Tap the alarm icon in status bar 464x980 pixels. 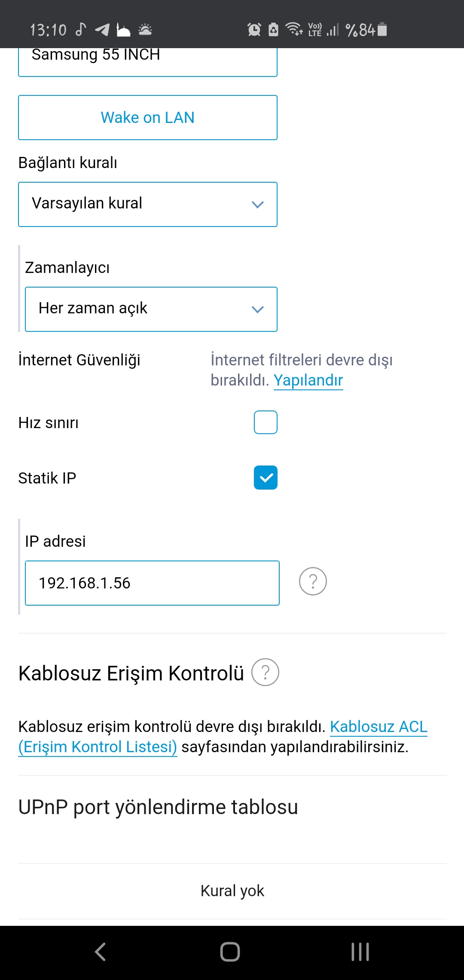point(254,30)
